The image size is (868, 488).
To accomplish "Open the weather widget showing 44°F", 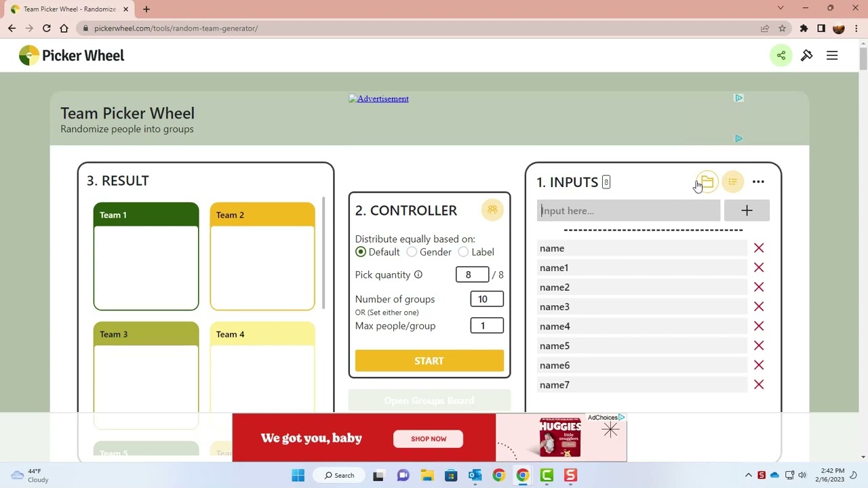I will coord(31,475).
